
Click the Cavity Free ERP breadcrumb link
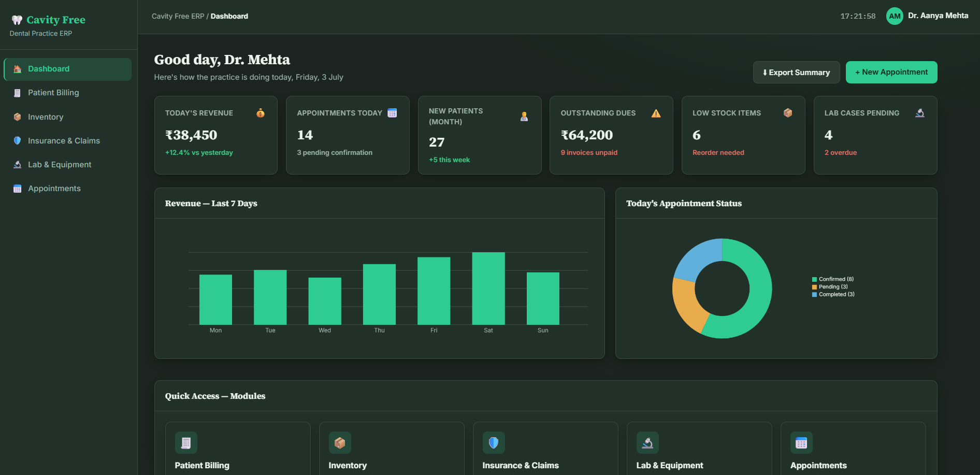pyautogui.click(x=178, y=16)
